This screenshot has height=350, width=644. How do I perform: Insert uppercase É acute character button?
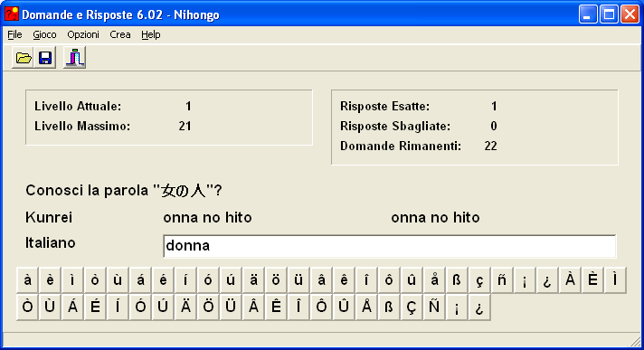[x=95, y=307]
